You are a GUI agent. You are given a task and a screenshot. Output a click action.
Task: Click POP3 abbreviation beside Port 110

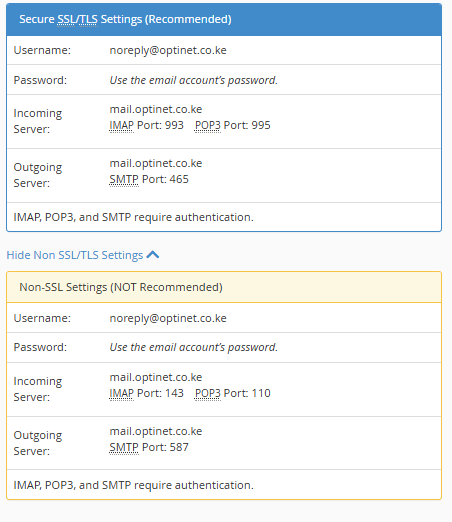208,393
